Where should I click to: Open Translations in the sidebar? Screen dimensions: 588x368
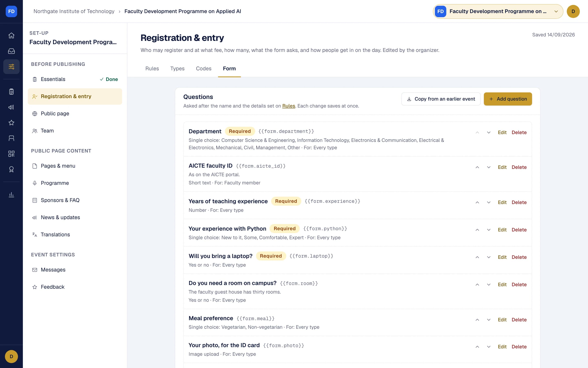point(75,235)
